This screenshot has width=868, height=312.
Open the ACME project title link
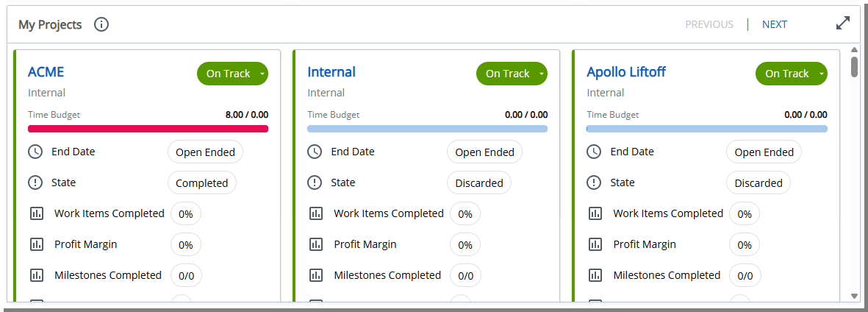[46, 72]
